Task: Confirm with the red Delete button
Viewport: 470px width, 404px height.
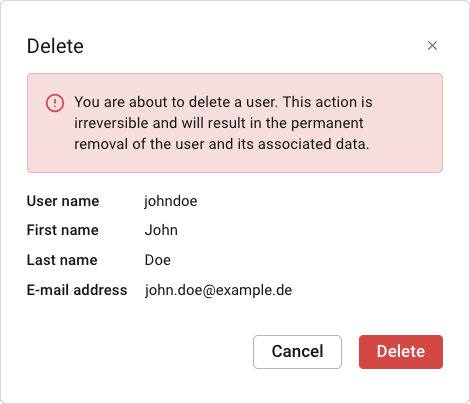Action: 401,352
